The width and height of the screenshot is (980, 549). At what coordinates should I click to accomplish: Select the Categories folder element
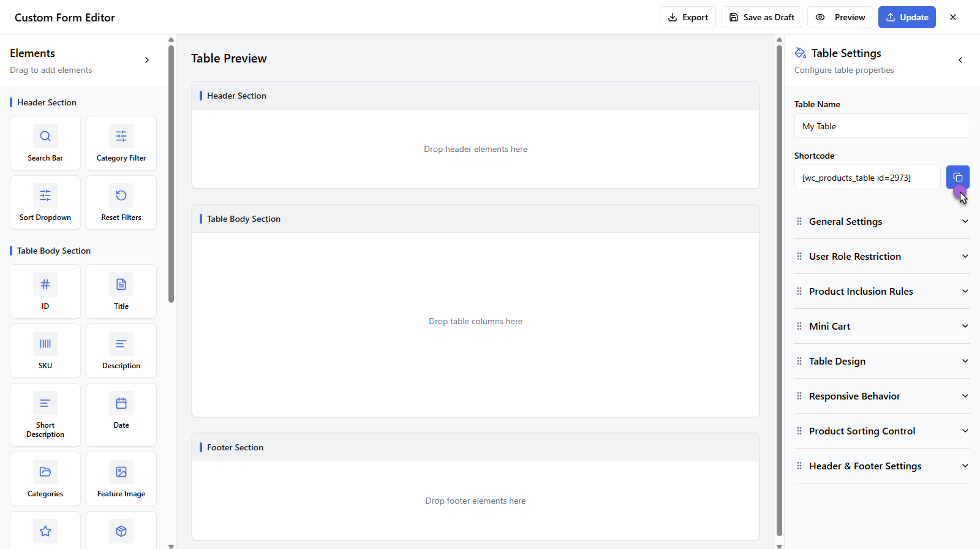pyautogui.click(x=45, y=479)
